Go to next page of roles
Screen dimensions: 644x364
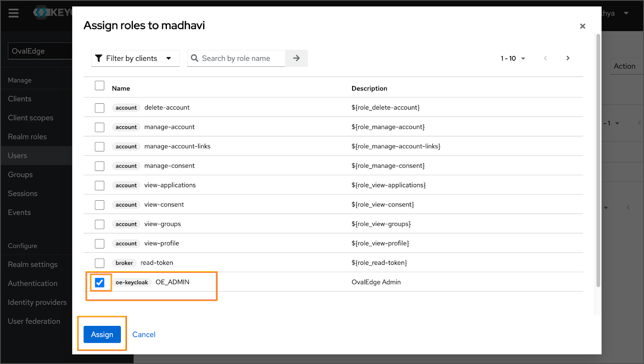tap(568, 58)
